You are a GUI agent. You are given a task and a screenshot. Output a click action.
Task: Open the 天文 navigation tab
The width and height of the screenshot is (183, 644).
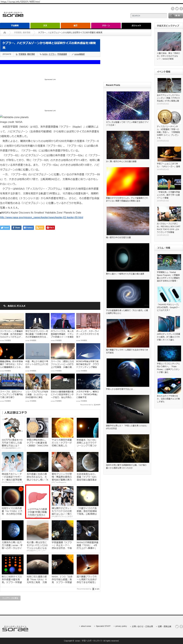click(45, 25)
